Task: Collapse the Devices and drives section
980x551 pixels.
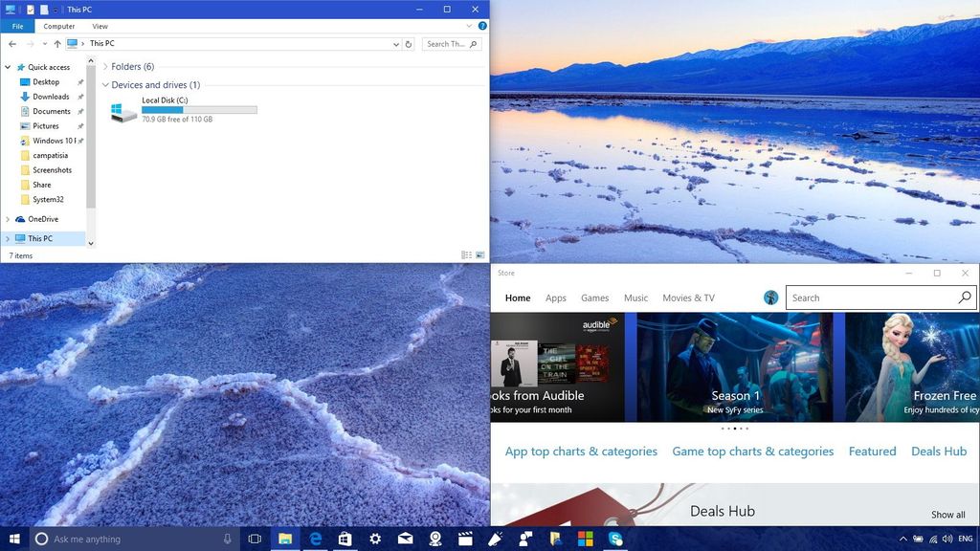Action: [105, 84]
